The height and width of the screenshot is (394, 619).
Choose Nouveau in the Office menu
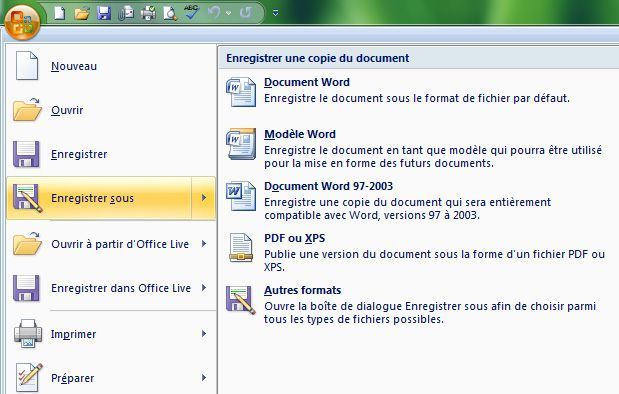111,66
